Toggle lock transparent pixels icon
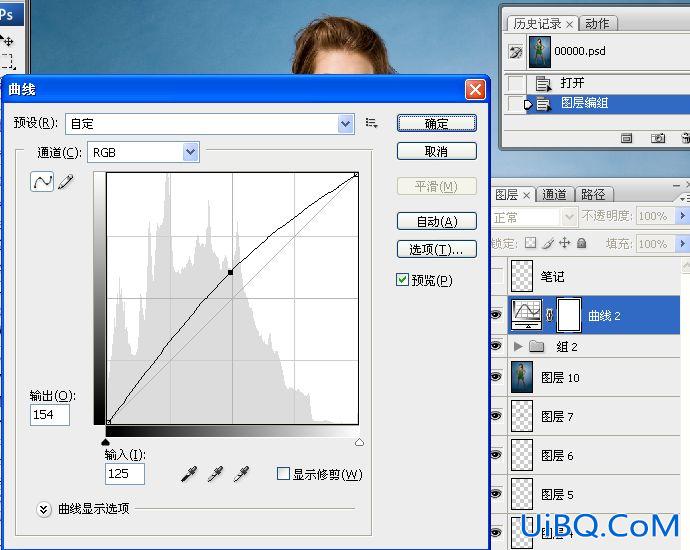The height and width of the screenshot is (550, 690). (531, 243)
